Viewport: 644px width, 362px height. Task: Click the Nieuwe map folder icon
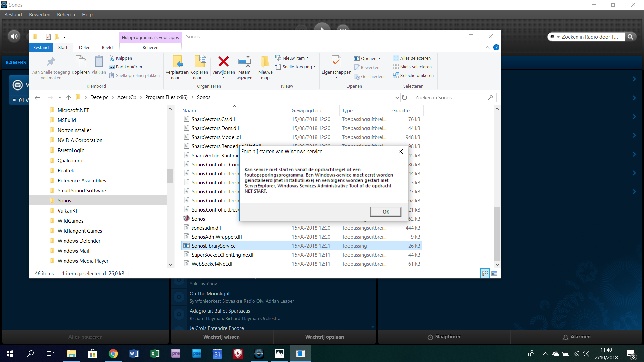point(265,62)
